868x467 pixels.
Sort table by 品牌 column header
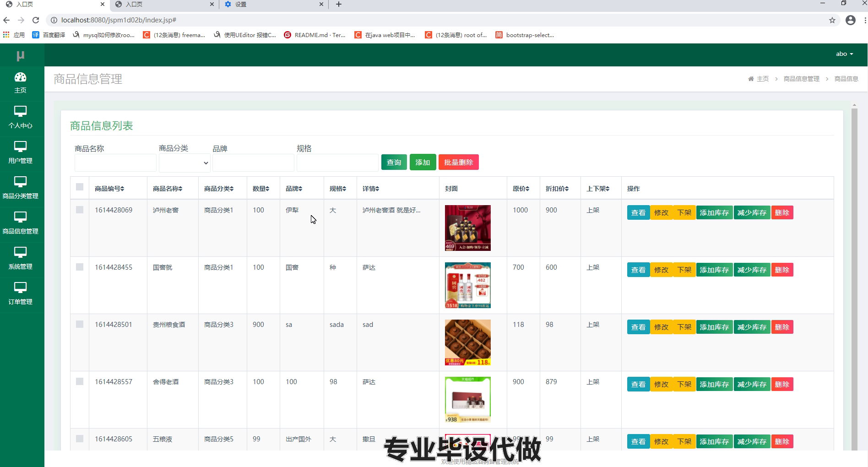point(294,189)
